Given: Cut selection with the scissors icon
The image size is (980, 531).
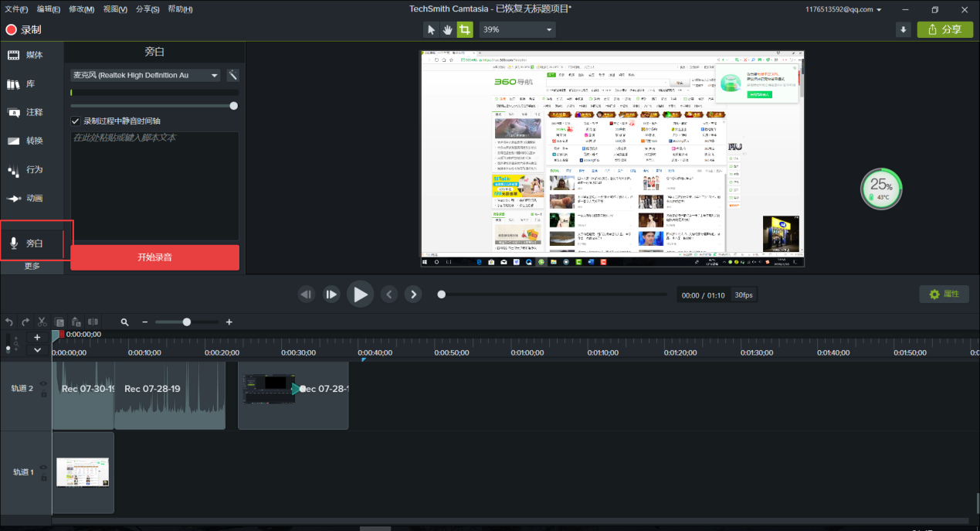Looking at the screenshot, I should tap(42, 322).
